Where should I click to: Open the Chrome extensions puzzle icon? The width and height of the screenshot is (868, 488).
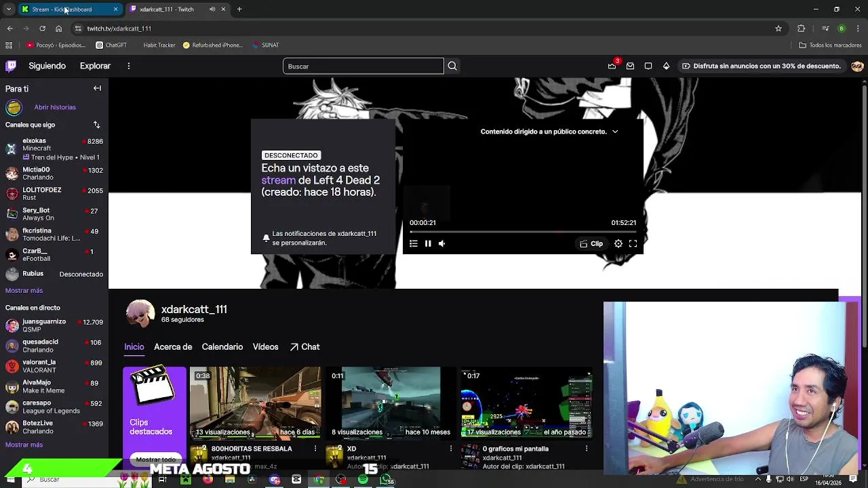(802, 28)
